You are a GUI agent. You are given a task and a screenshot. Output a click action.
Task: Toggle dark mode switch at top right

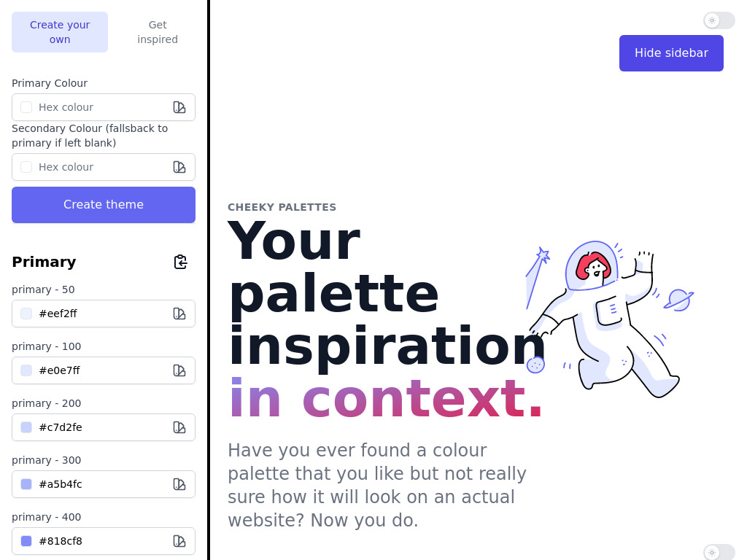pos(719,20)
